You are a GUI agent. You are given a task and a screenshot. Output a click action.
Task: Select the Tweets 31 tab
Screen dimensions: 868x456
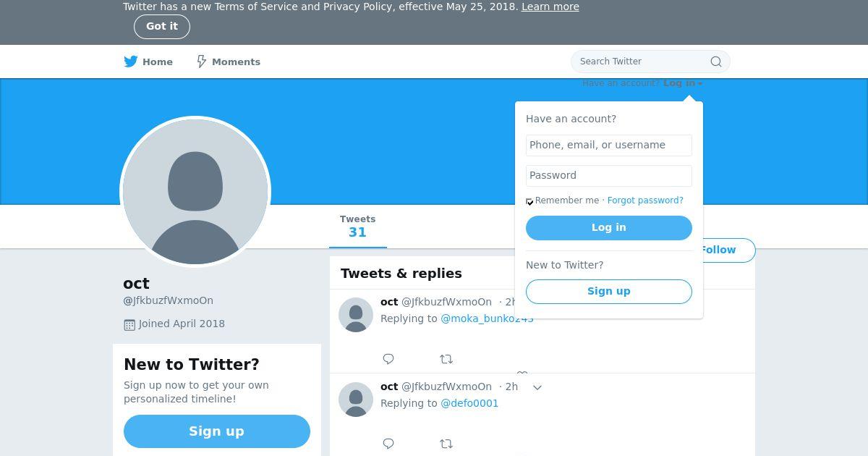[x=357, y=227]
